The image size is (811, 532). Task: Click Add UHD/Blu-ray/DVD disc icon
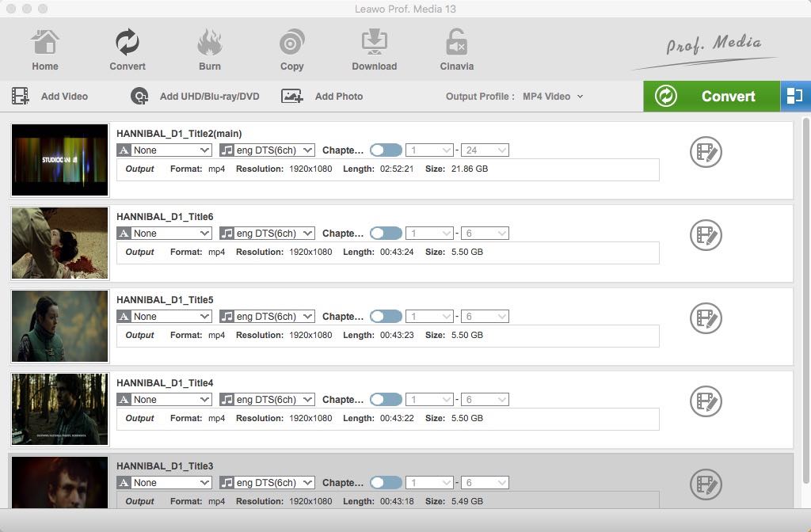click(140, 97)
